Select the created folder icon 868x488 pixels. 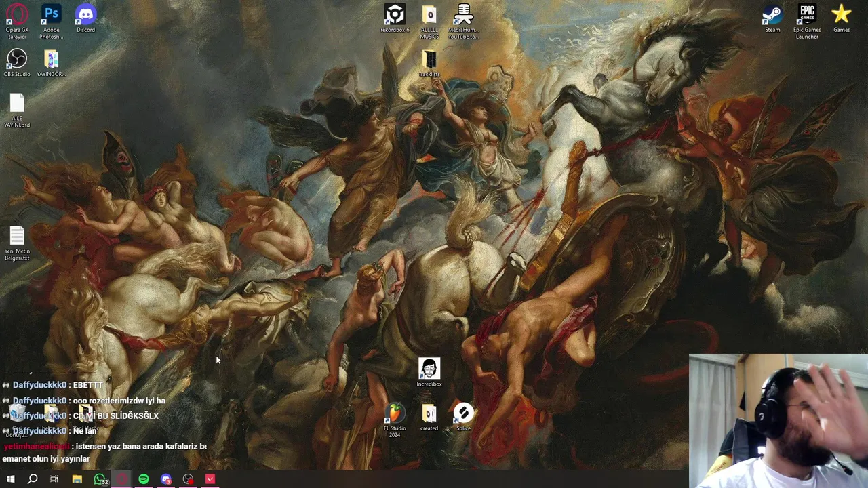429,418
